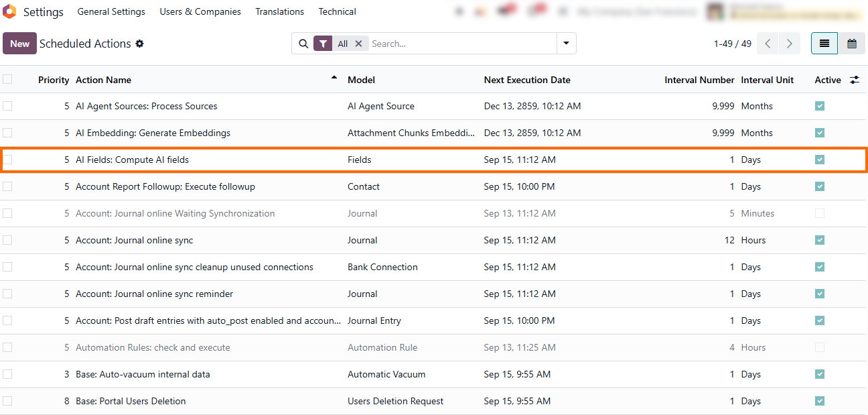Toggle Active for Base: Portal Users Deletion

coord(820,401)
